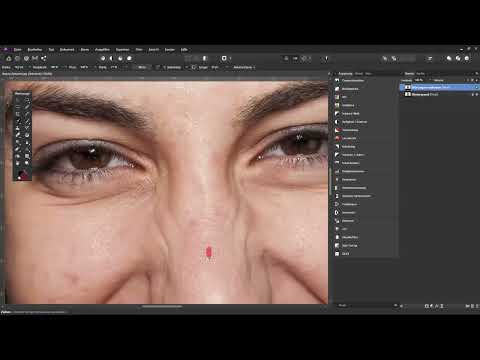This screenshot has height=360, width=480.
Task: Click the document title tab above canvas
Action: 27,74
